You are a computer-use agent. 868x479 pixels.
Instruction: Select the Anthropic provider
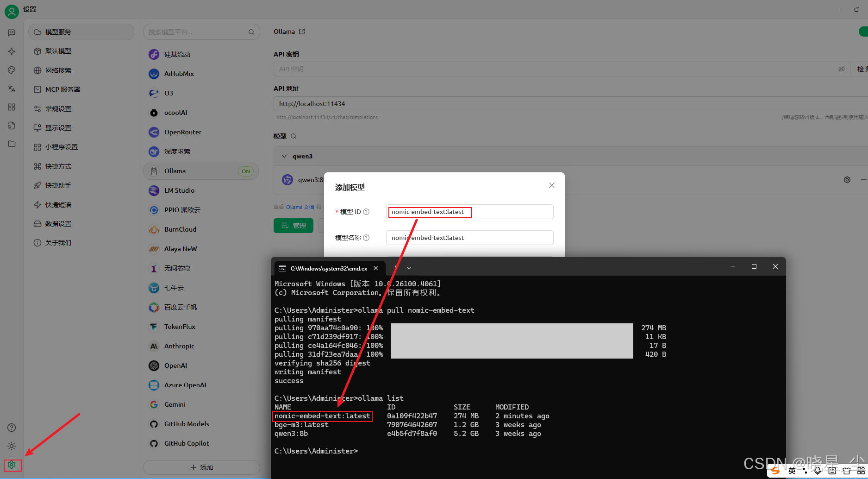click(x=201, y=346)
